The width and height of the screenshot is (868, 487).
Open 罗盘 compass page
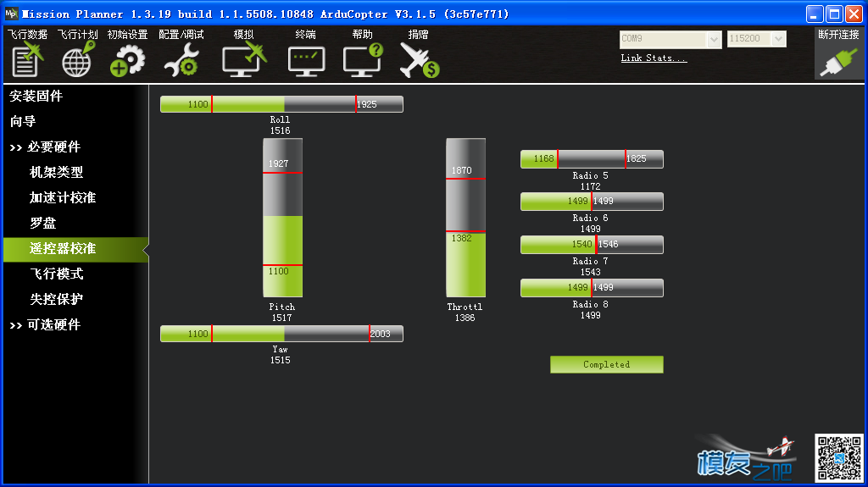pos(42,223)
